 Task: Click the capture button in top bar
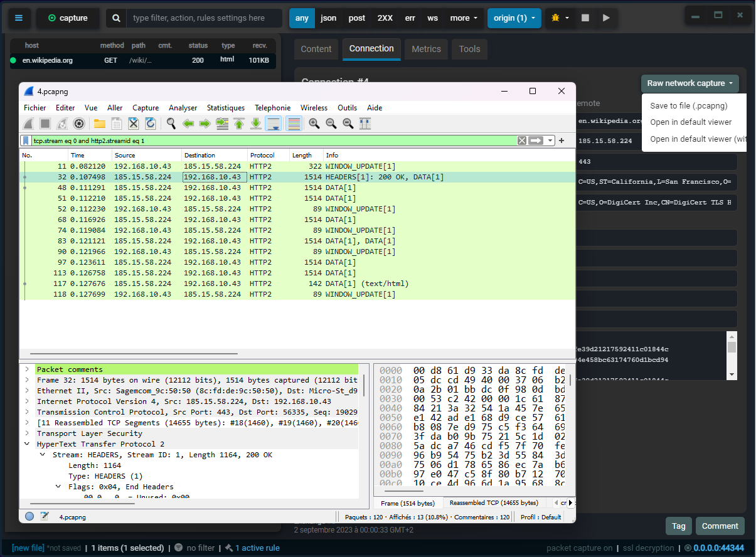pyautogui.click(x=68, y=18)
